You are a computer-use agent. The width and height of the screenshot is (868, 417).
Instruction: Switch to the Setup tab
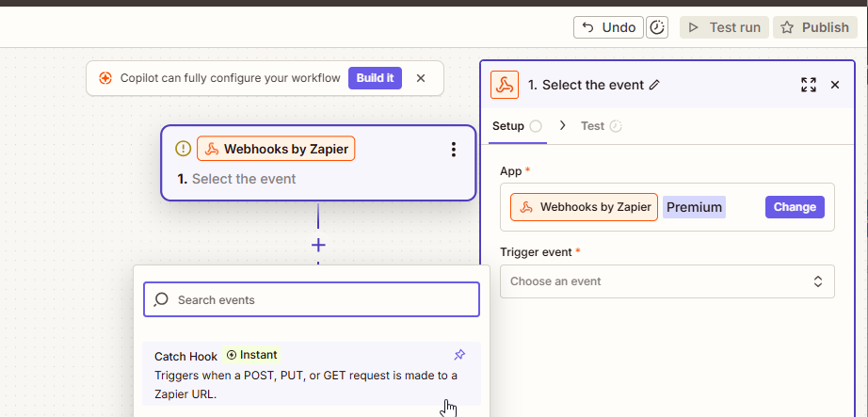508,126
